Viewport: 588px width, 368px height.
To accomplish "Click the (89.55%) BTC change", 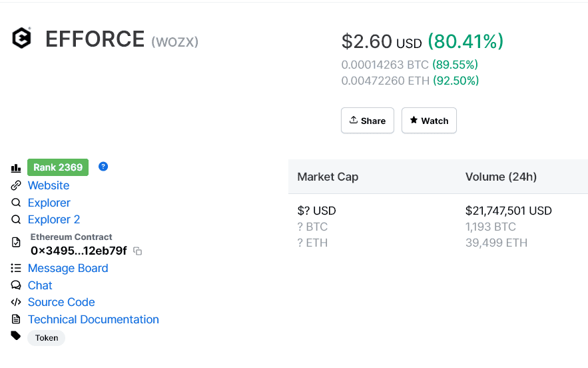I will point(455,65).
